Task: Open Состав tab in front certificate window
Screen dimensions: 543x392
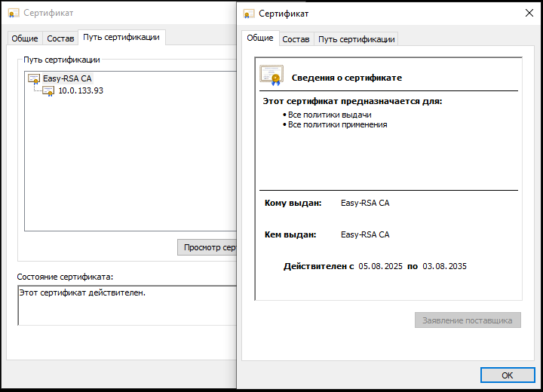Action: (x=296, y=39)
